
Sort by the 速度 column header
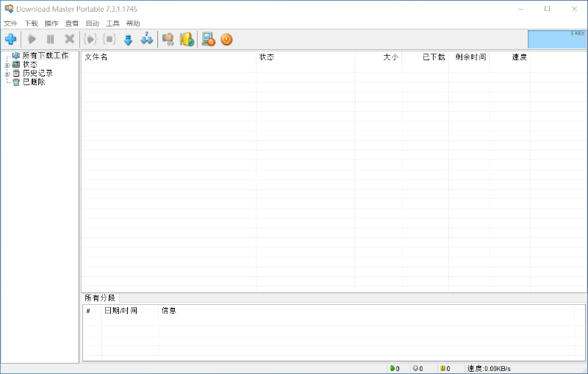pos(509,57)
